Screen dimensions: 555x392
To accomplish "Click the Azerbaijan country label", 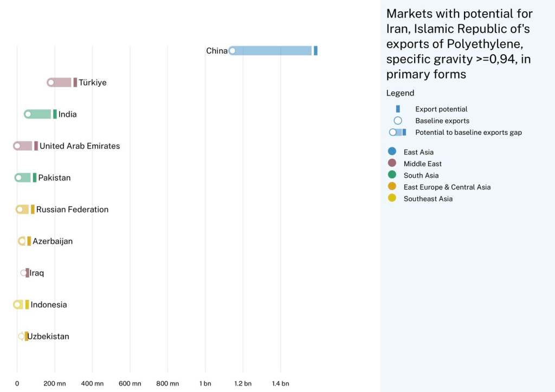I will pos(53,241).
